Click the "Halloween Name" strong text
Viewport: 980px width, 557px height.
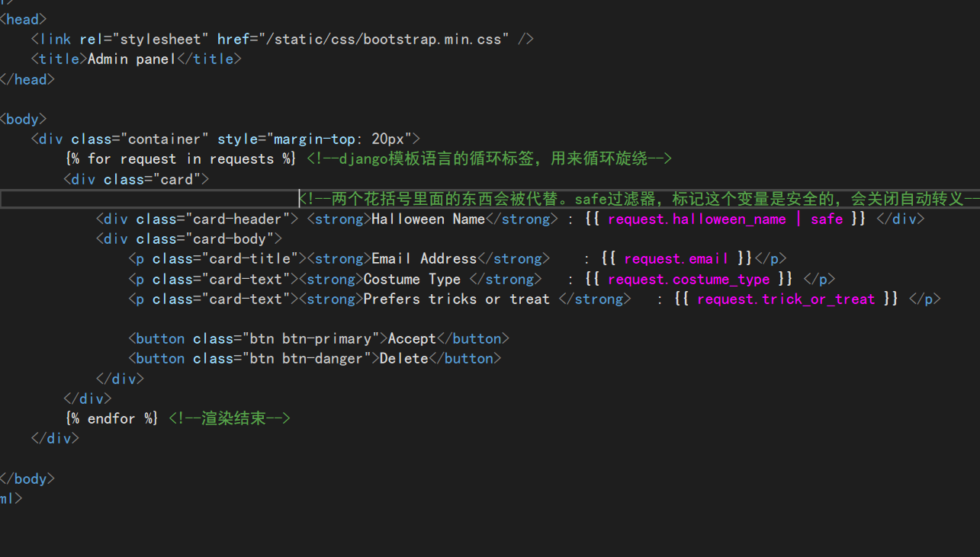(428, 219)
